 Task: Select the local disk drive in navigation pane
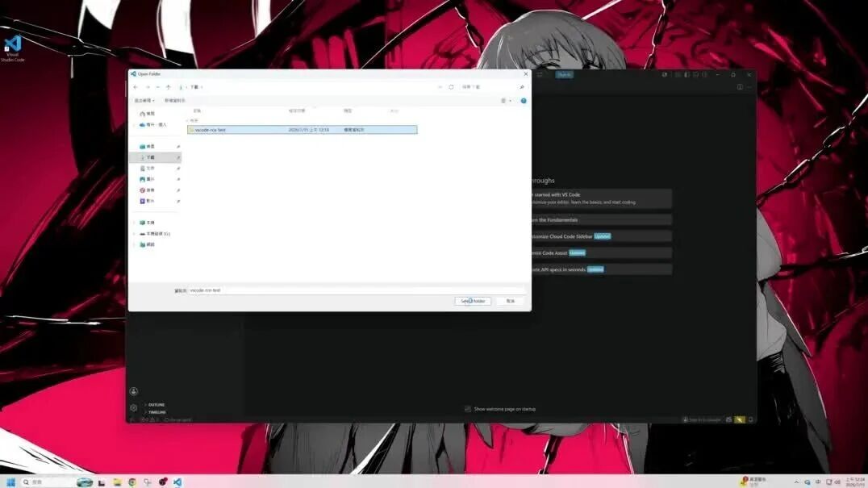(155, 233)
